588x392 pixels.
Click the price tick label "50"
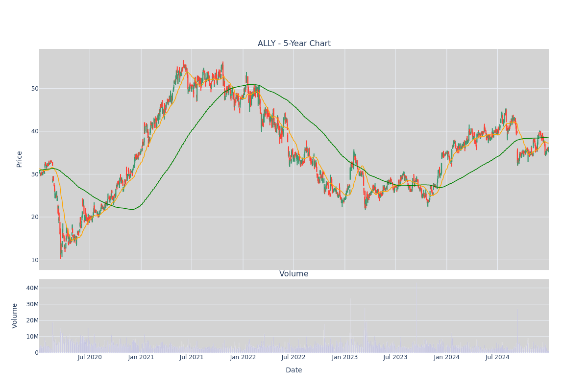(x=35, y=89)
